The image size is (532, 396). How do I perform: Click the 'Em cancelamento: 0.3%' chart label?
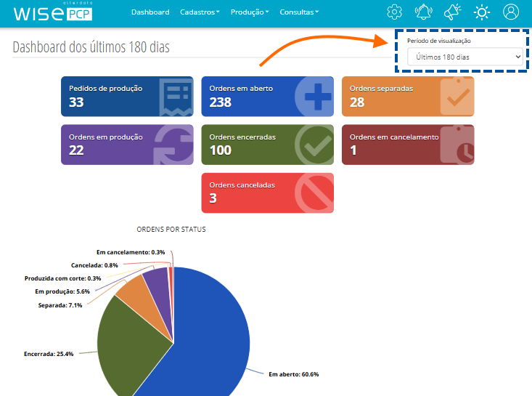[x=131, y=252]
